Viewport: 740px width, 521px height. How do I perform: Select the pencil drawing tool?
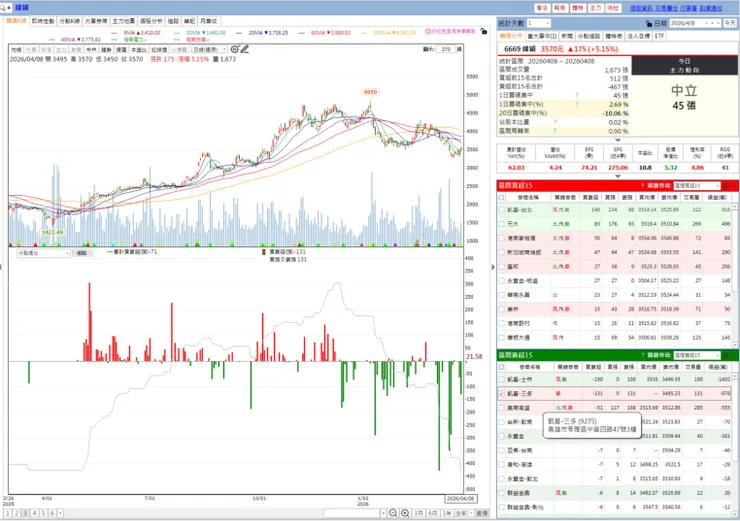click(x=244, y=49)
